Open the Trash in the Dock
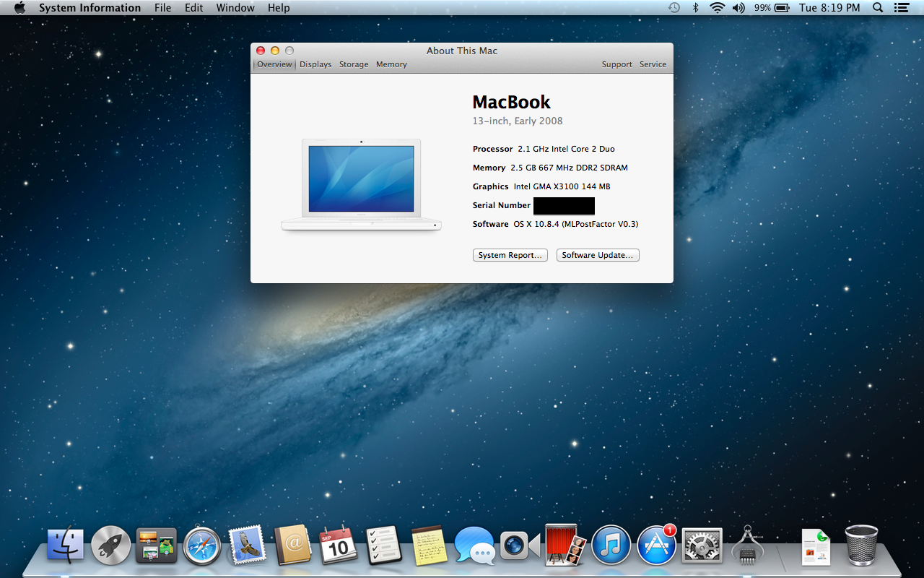This screenshot has width=924, height=578. click(861, 545)
